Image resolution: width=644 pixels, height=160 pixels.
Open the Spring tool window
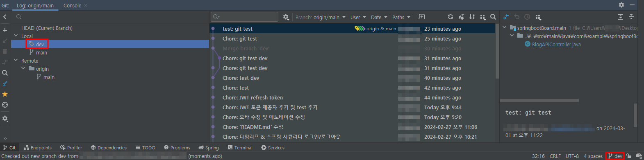tap(209, 148)
